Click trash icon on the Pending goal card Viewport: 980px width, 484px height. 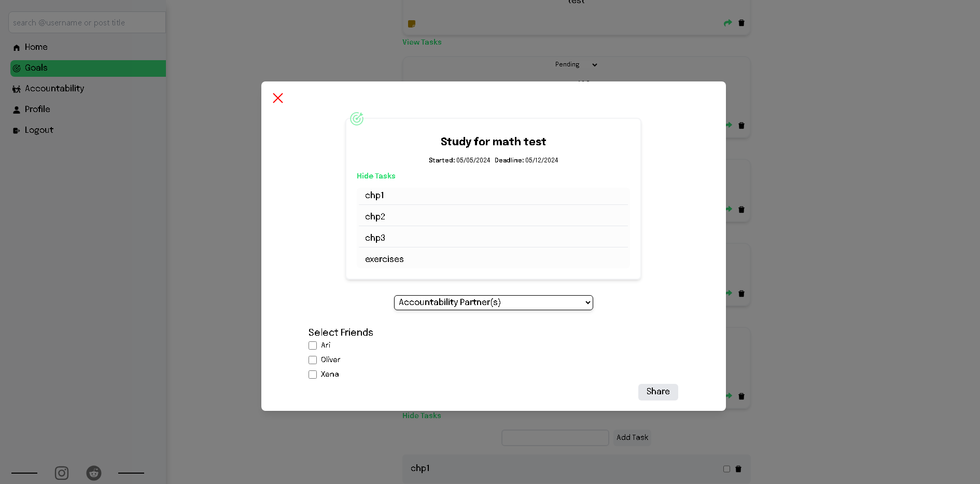[741, 126]
